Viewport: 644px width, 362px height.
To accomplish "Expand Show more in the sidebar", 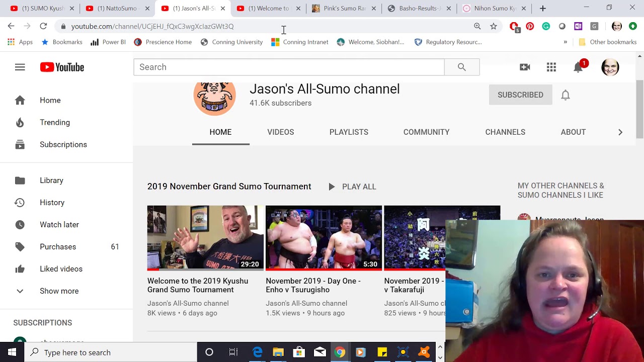I will [59, 291].
